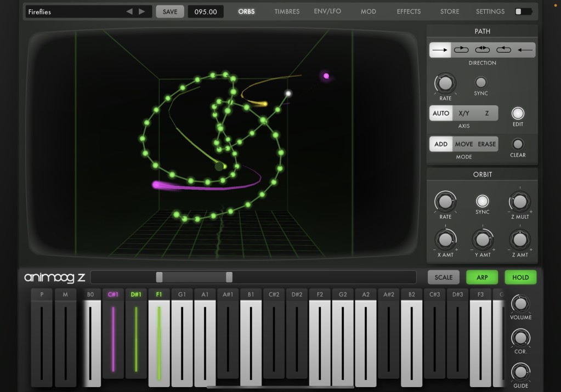Toggle the Path Sync button
Viewport: 561px width, 392px height.
pos(480,82)
